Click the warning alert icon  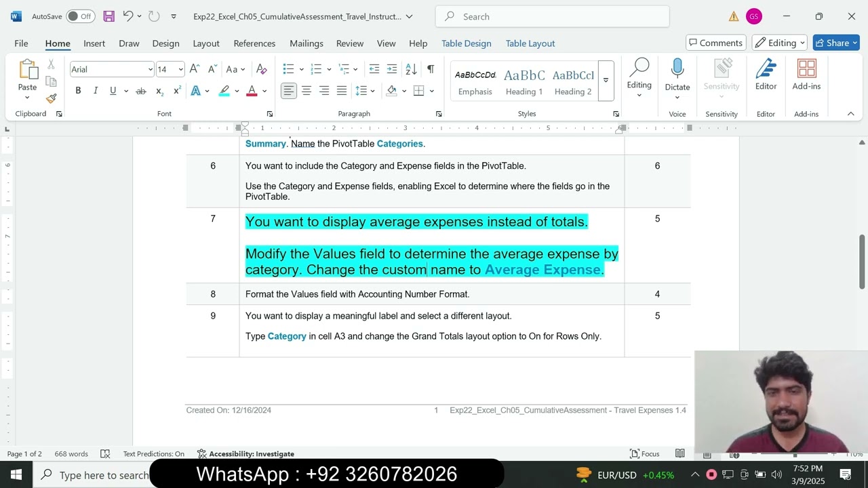[734, 16]
